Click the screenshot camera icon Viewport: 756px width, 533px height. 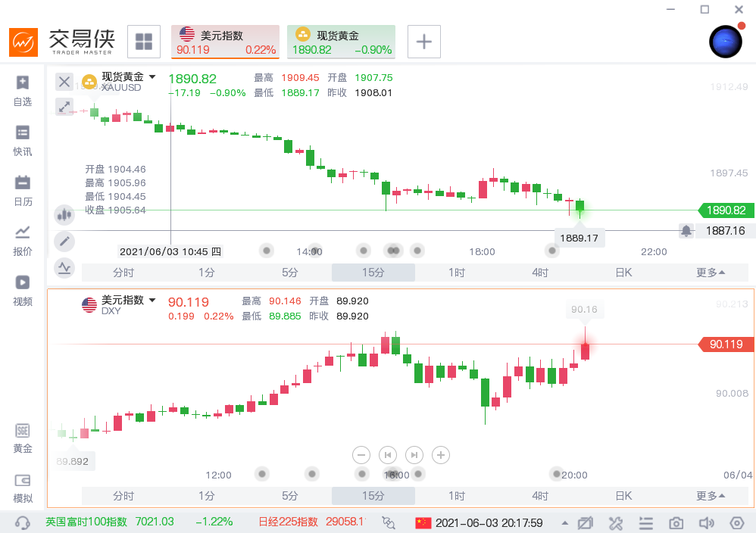click(676, 523)
